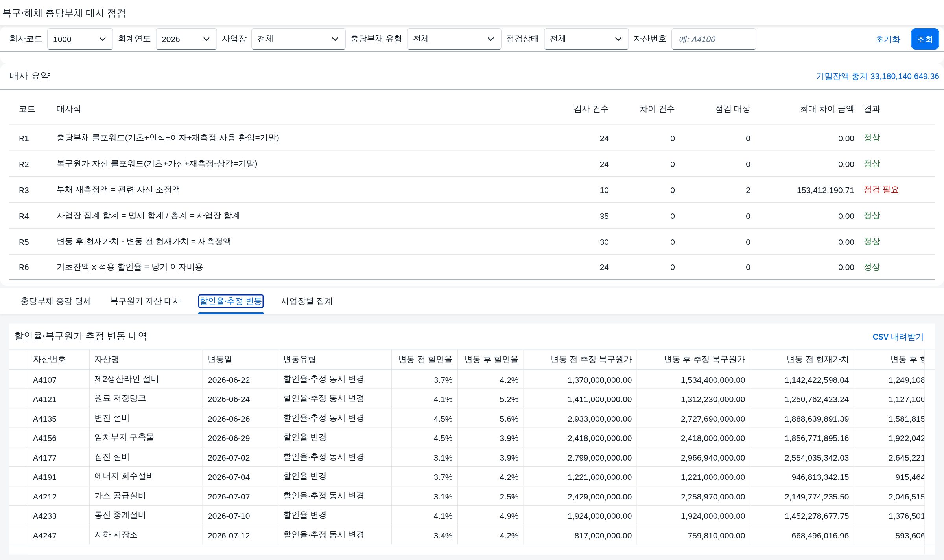Image resolution: width=944 pixels, height=560 pixels.
Task: Select asset row A4121
Action: (467, 399)
